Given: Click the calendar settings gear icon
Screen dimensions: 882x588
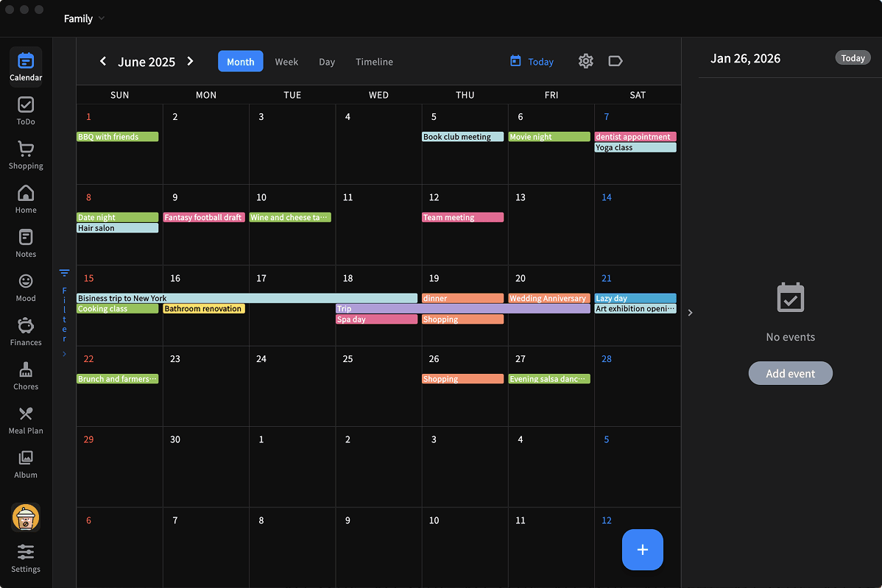Looking at the screenshot, I should 585,61.
